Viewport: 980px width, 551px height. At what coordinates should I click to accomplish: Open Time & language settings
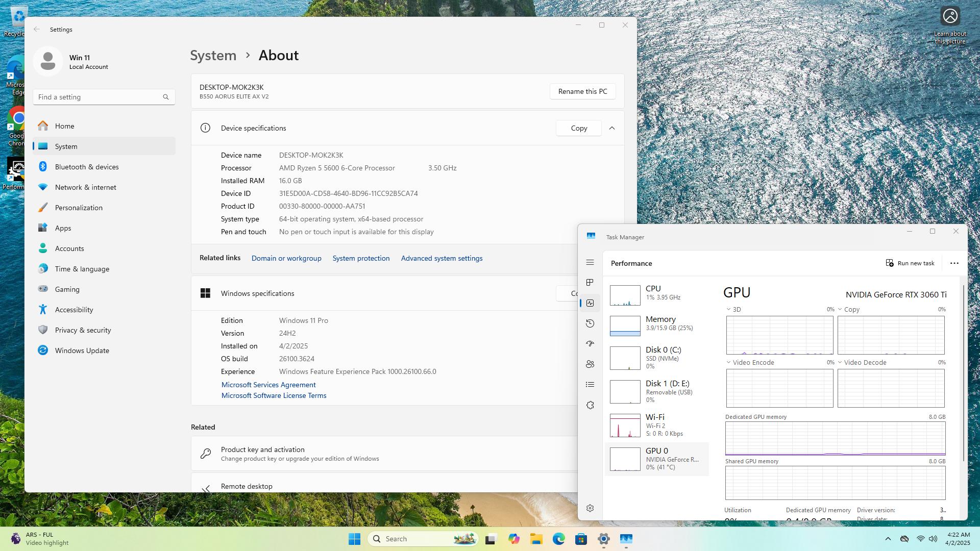point(104,269)
